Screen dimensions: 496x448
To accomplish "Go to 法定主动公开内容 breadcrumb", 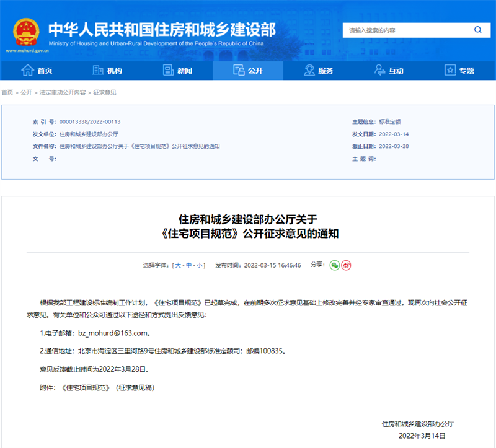I will click(63, 92).
